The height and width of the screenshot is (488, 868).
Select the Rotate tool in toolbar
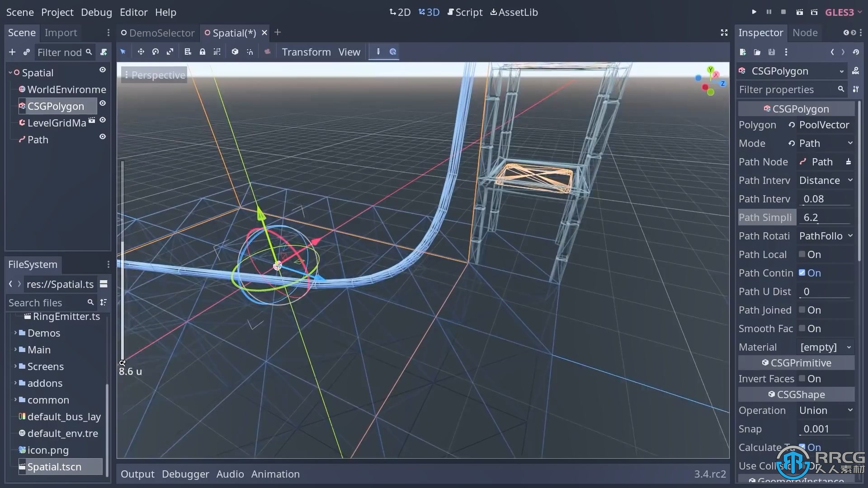click(x=156, y=52)
